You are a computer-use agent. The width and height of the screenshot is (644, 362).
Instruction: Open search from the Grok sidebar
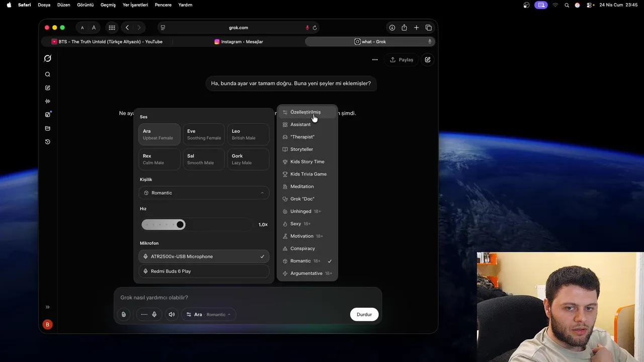47,74
